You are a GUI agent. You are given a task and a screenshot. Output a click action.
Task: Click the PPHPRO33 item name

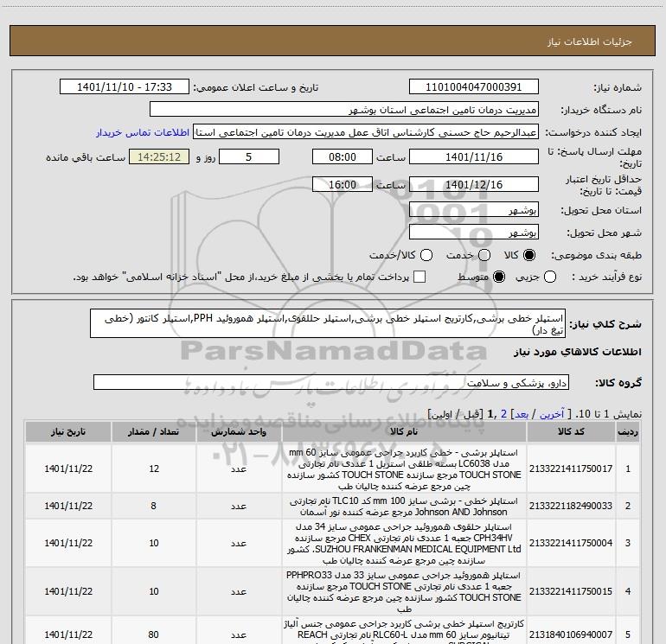tap(404, 592)
